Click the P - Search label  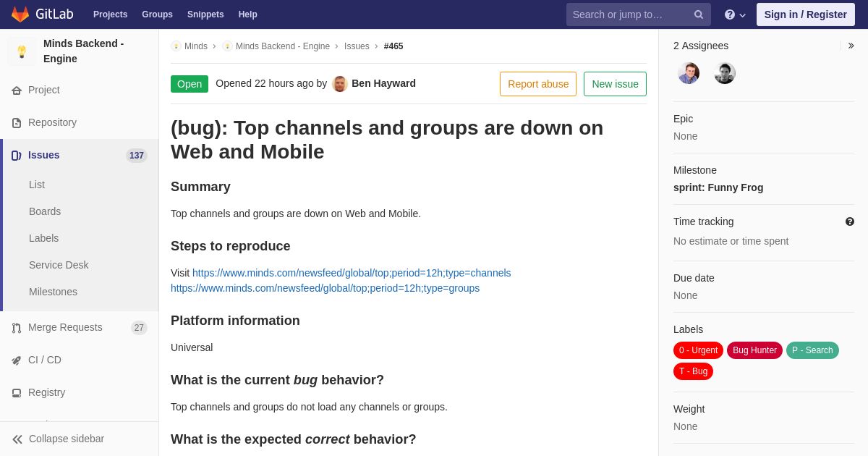tap(812, 351)
